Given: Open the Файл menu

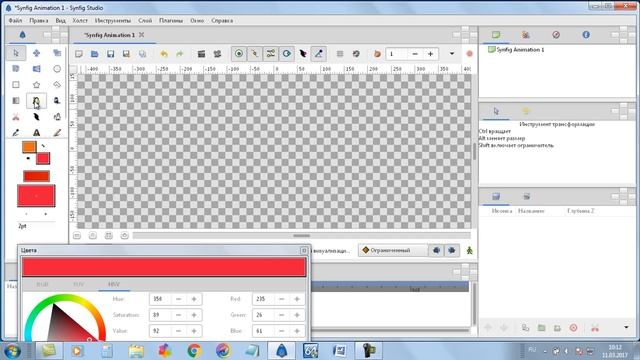Looking at the screenshot, I should 15,20.
